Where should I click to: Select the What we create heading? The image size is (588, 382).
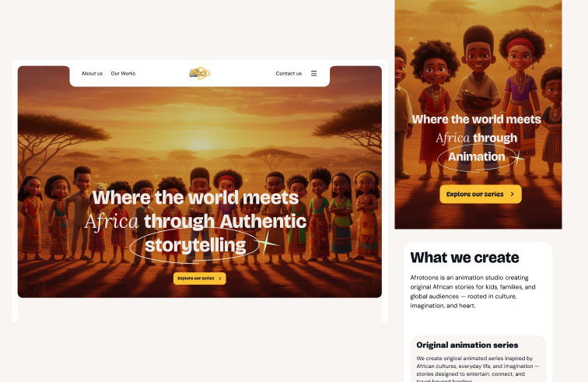[464, 258]
